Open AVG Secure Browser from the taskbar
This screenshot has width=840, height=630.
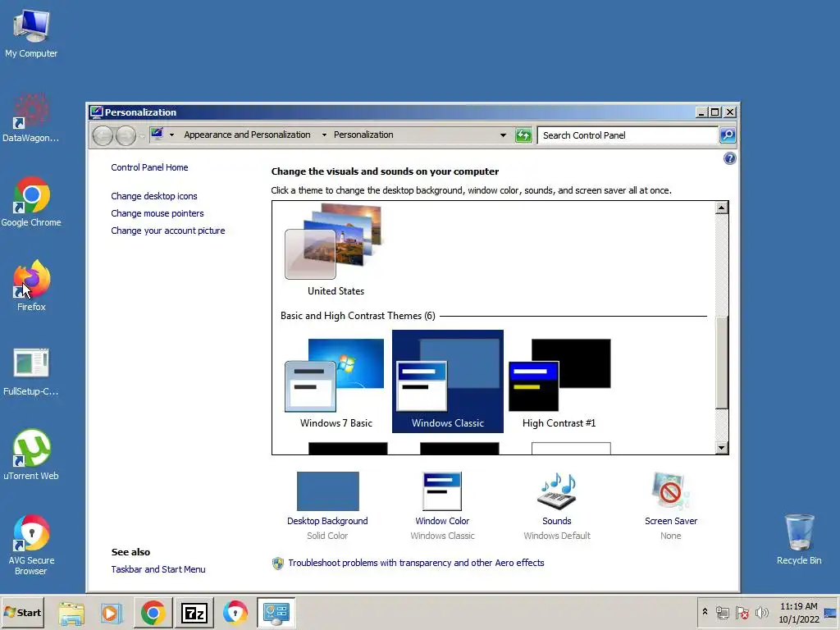235,612
